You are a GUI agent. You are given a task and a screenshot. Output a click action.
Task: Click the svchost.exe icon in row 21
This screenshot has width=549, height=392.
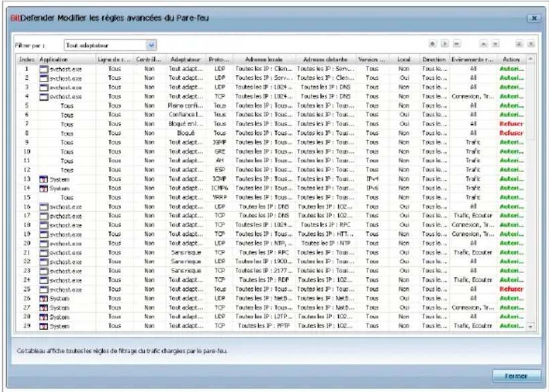[44, 253]
